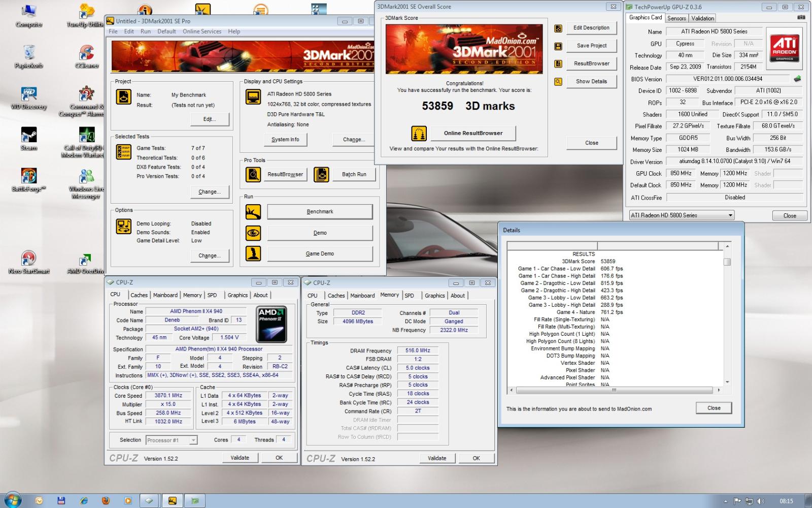Open the BattleForge desktop shortcut
This screenshot has height=508, width=812.
click(x=28, y=180)
